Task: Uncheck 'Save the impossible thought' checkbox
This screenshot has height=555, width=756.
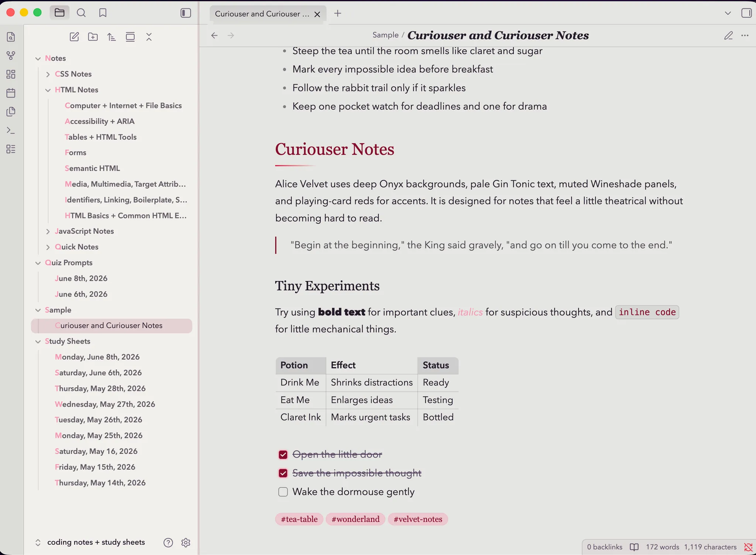Action: click(x=283, y=473)
